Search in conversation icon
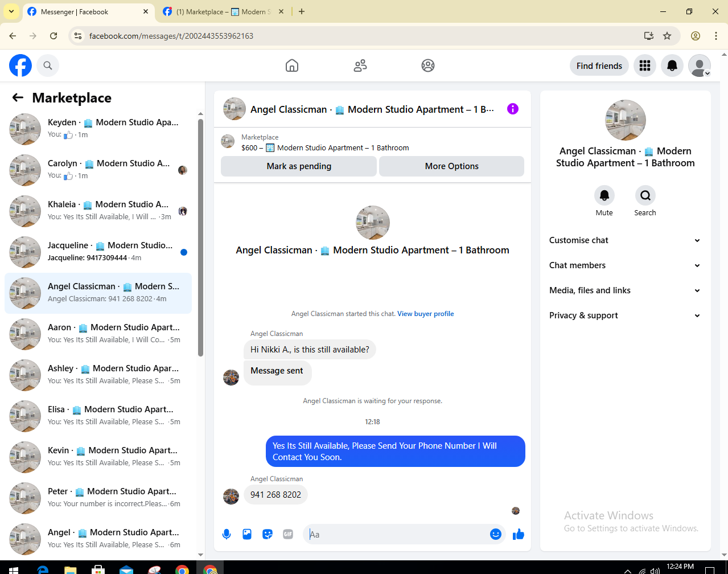The image size is (728, 574). point(645,195)
